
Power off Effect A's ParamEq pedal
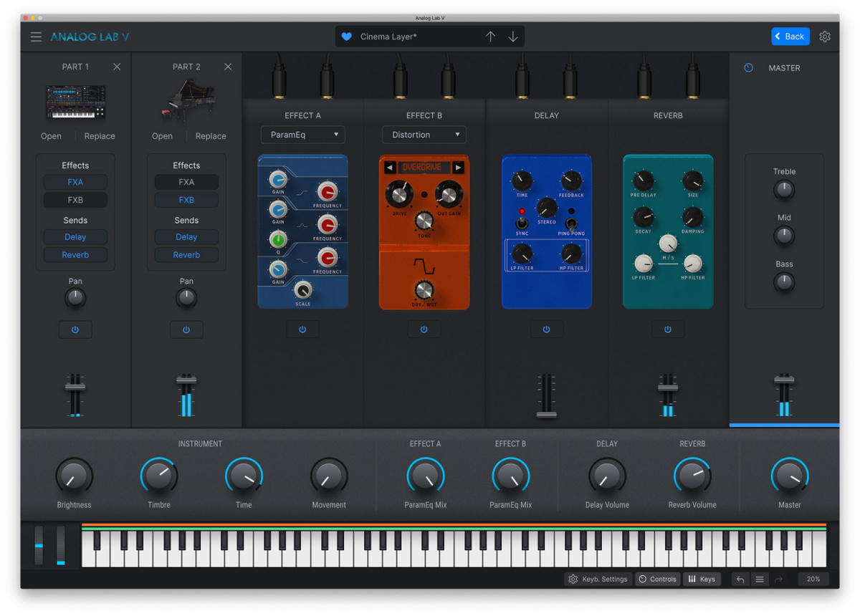tap(302, 329)
